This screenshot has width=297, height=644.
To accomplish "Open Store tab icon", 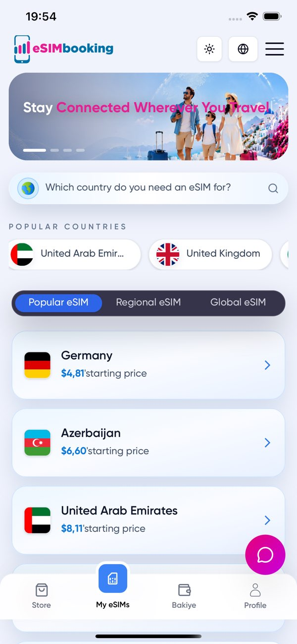I will pyautogui.click(x=42, y=590).
